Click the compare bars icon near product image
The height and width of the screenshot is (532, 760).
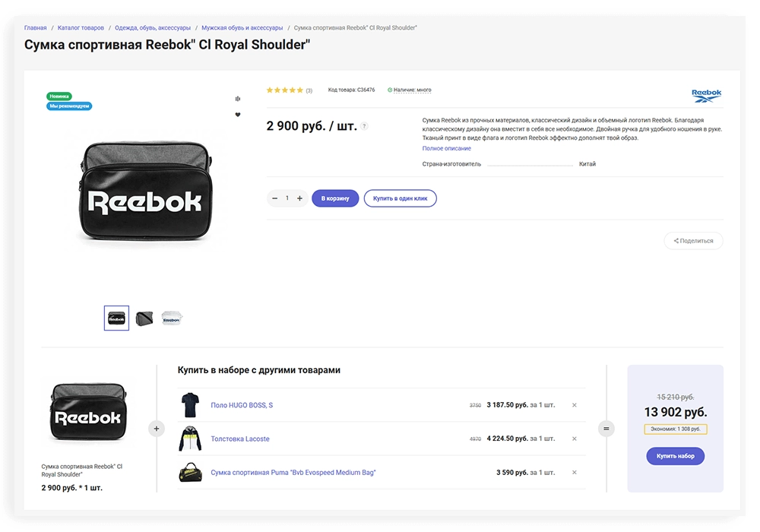[x=237, y=99]
